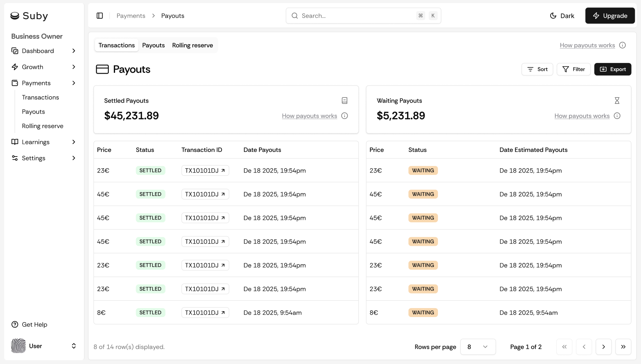Screen dimensions: 641x364
Task: Expand the Growth menu chevron
Action: [x=74, y=67]
